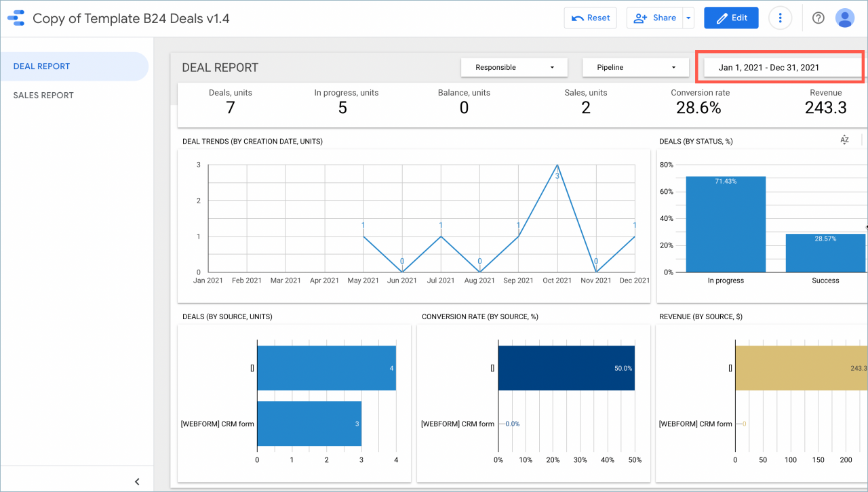Image resolution: width=868 pixels, height=492 pixels.
Task: Click the [WEBFORM] CRM form label in Conversion Rate chart
Action: [x=458, y=424]
